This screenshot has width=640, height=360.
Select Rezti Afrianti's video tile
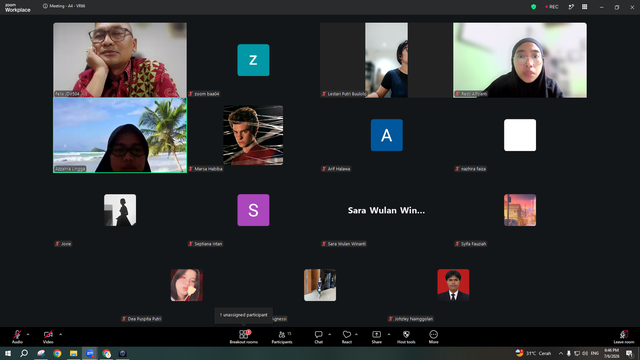(520, 60)
